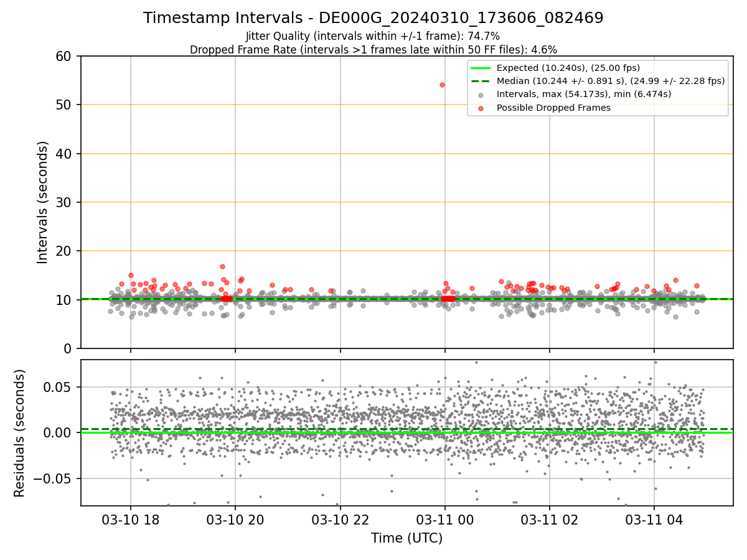Click x-axis tick label '03-10 18'
The height and width of the screenshot is (560, 747).
click(x=131, y=519)
